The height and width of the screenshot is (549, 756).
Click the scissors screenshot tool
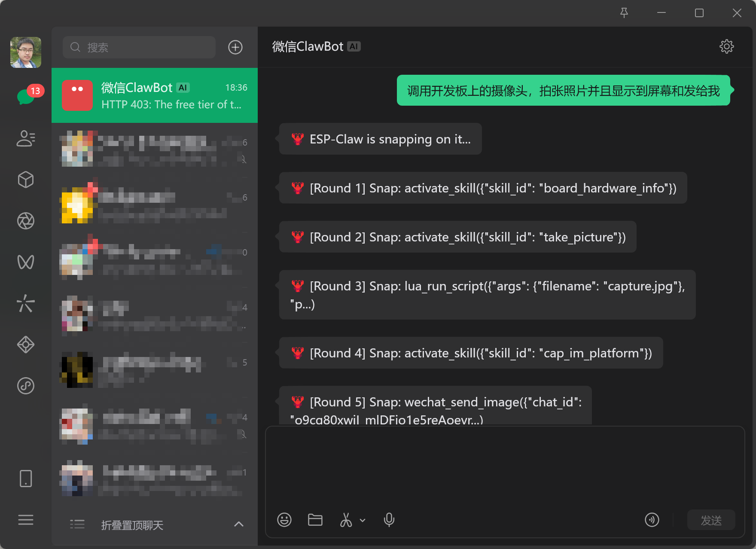click(346, 520)
